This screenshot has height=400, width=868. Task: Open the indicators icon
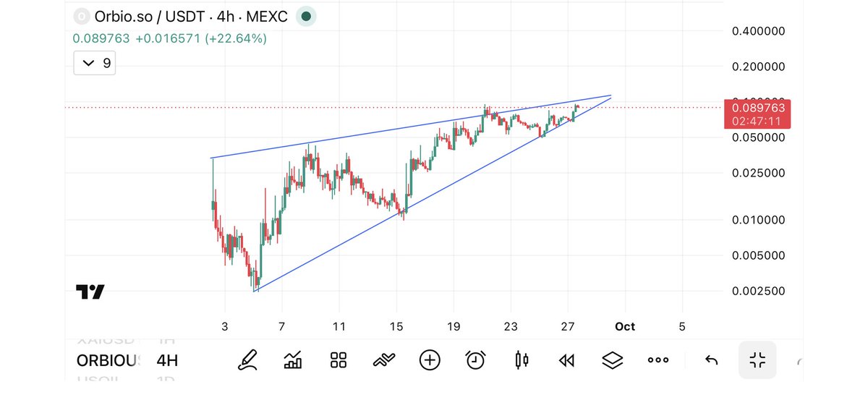[x=384, y=359]
